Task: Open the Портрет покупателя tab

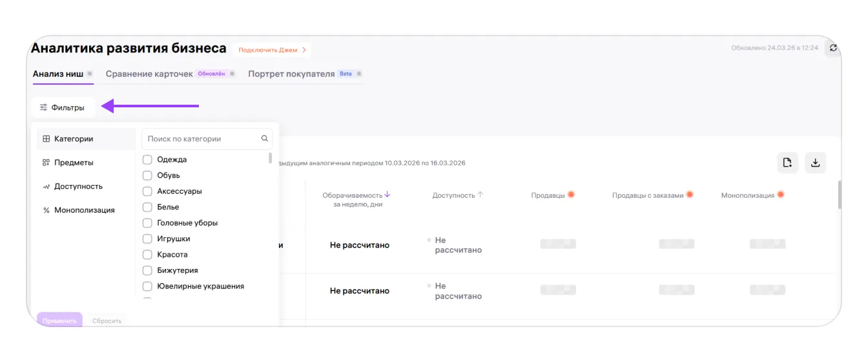Action: [291, 74]
